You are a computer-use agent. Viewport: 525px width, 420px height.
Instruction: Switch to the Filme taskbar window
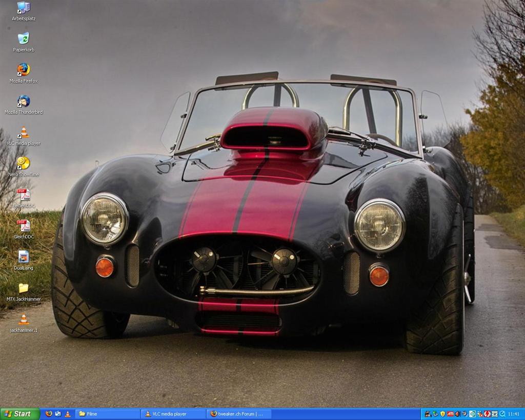click(108, 414)
